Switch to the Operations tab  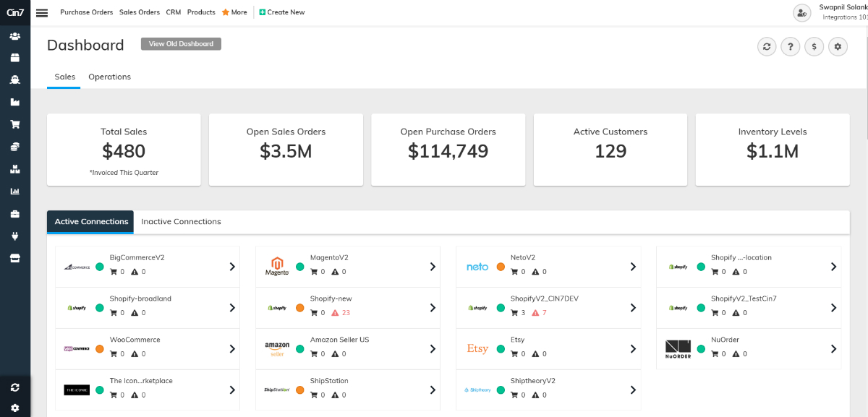109,77
